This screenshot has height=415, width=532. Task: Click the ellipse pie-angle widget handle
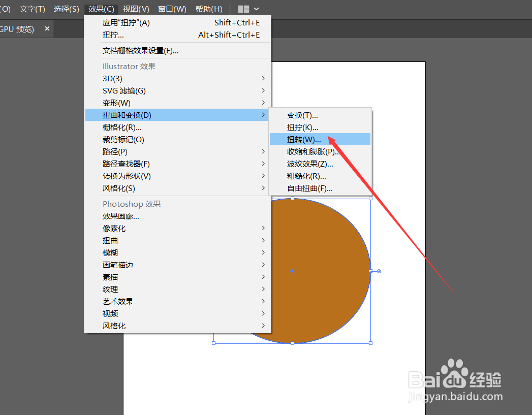pos(379,271)
